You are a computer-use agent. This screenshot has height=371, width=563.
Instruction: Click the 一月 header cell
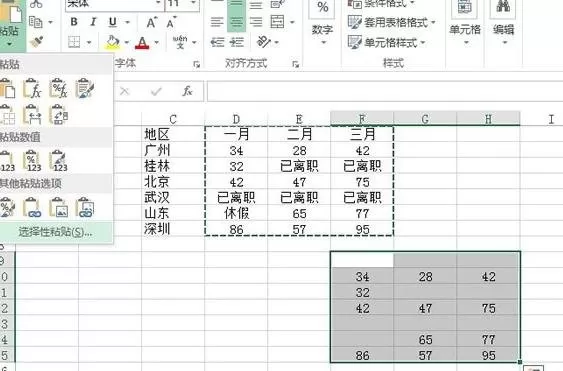(x=236, y=134)
